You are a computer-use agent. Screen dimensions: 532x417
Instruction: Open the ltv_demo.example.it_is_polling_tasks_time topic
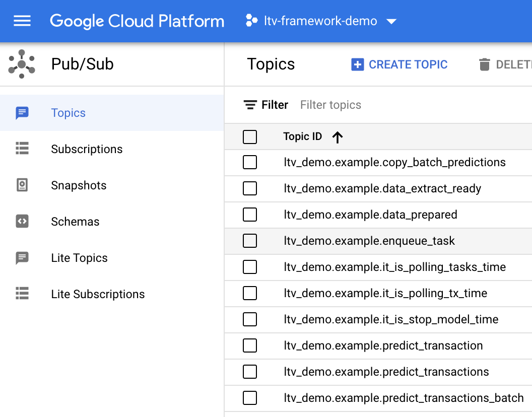[394, 267]
